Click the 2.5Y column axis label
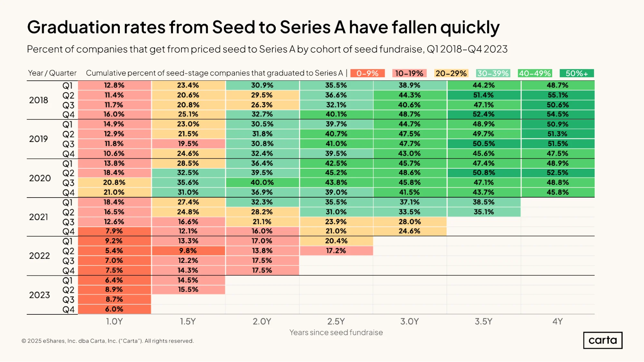This screenshot has width=644, height=362. click(x=336, y=321)
